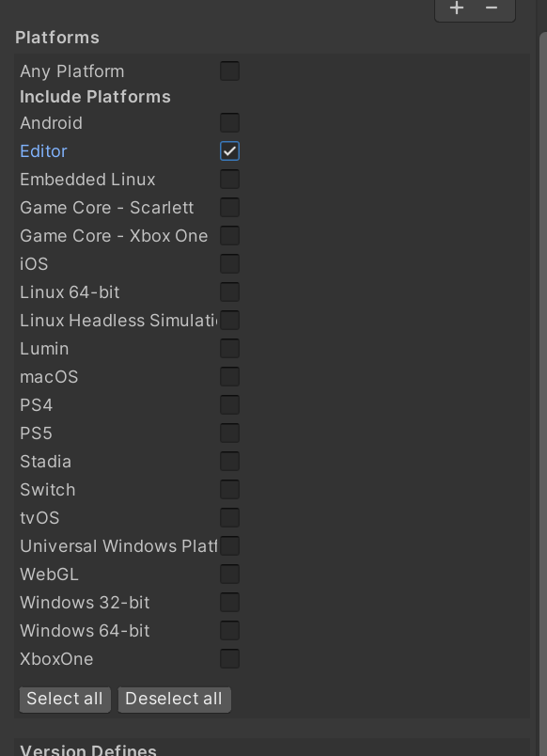Screen dimensions: 547x756
Task: Enable the macOS platform
Action: pos(229,376)
